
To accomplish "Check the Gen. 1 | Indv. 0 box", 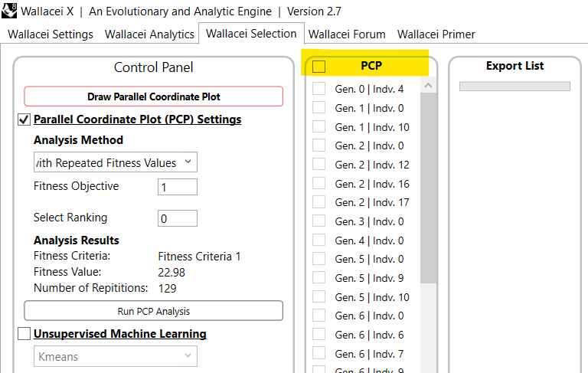I will tap(318, 107).
